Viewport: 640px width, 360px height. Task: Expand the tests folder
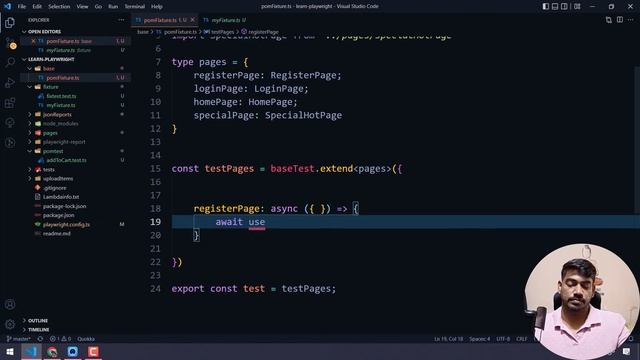point(49,169)
